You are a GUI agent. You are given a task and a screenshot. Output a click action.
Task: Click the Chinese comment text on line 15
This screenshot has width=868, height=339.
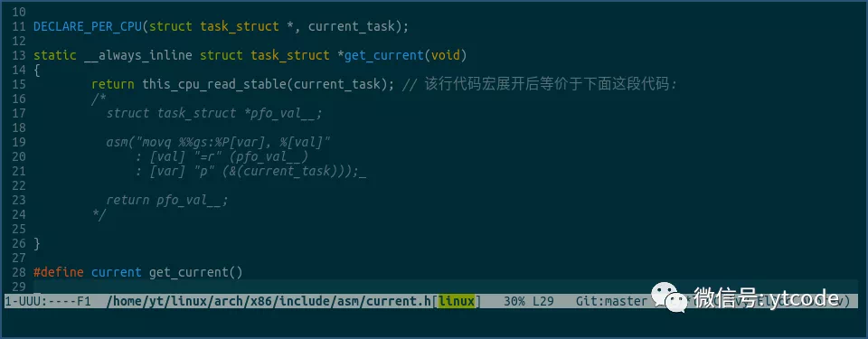coord(551,84)
